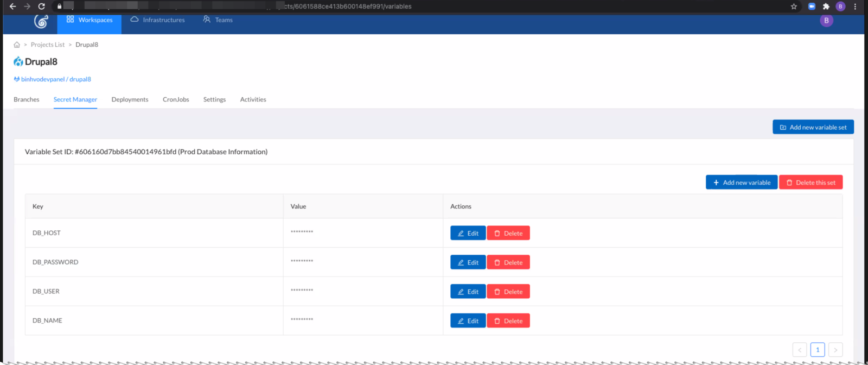The height and width of the screenshot is (365, 868).
Task: Click the Add new variable button
Action: click(x=741, y=182)
